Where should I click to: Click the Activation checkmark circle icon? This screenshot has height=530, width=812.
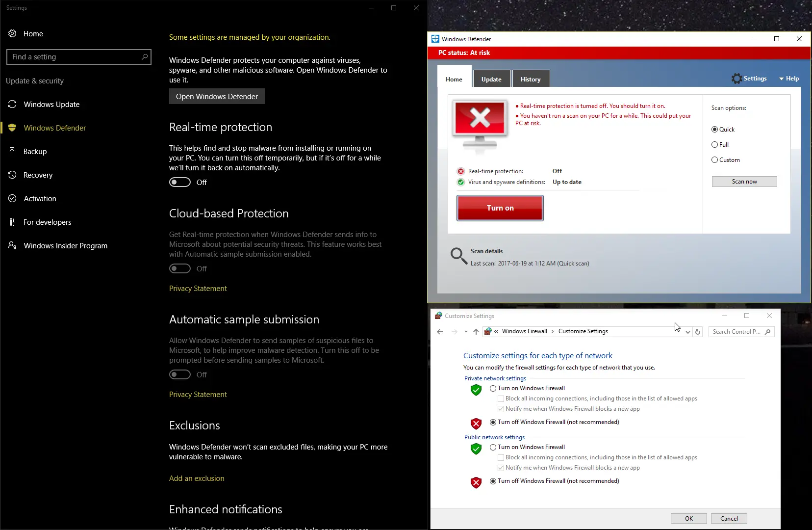pos(12,198)
